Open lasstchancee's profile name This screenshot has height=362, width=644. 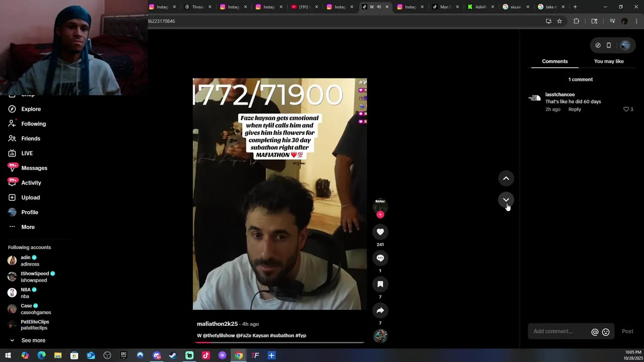[x=560, y=95]
